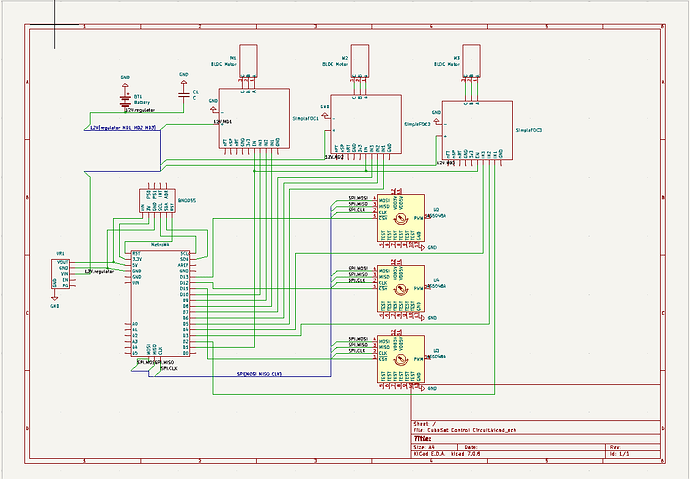This screenshot has height=479, width=690.
Task: Click the GND symbol beside SimpleFOC2
Action: 325,112
